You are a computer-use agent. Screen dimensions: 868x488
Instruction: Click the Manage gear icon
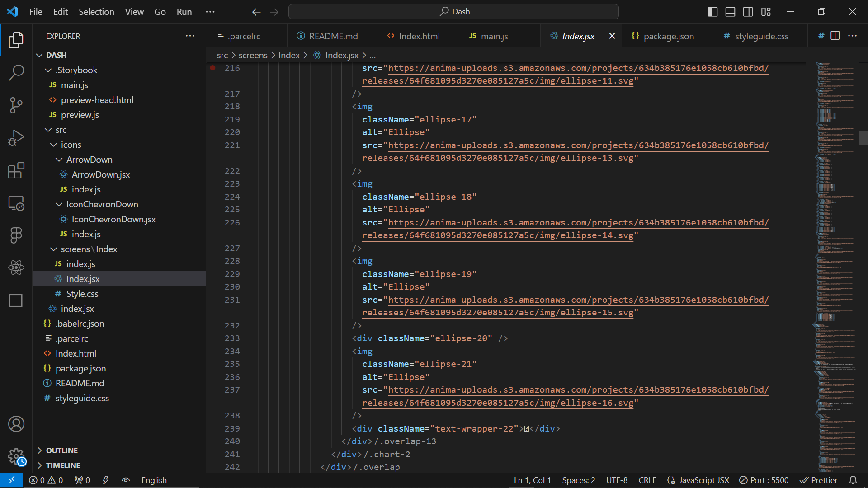point(16,456)
